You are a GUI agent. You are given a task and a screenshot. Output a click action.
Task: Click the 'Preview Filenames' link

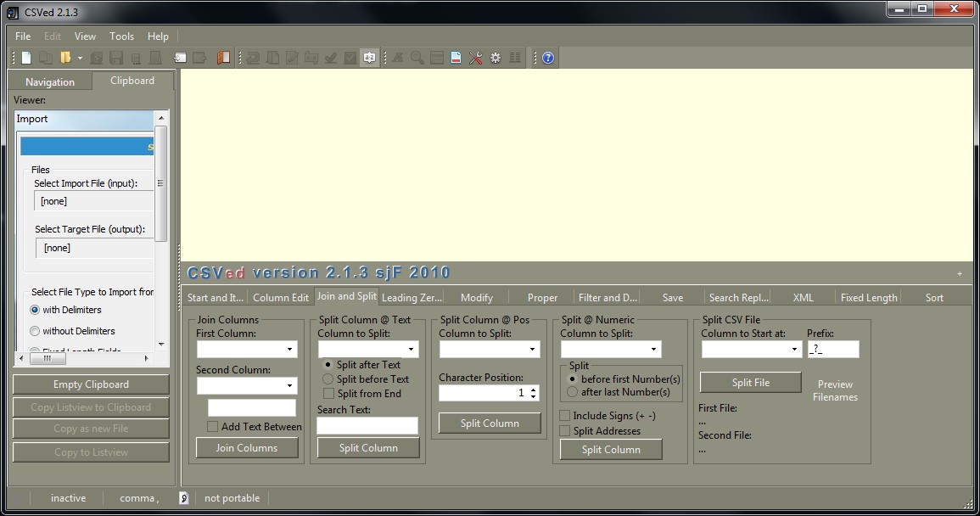click(x=835, y=391)
